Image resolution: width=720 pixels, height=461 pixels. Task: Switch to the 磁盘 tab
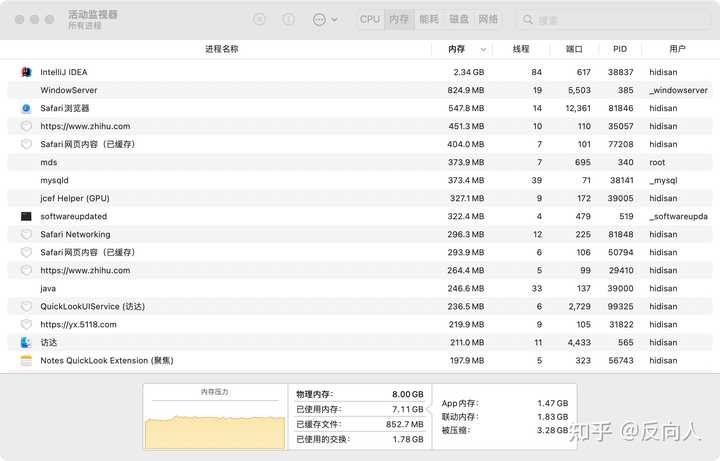coord(459,19)
